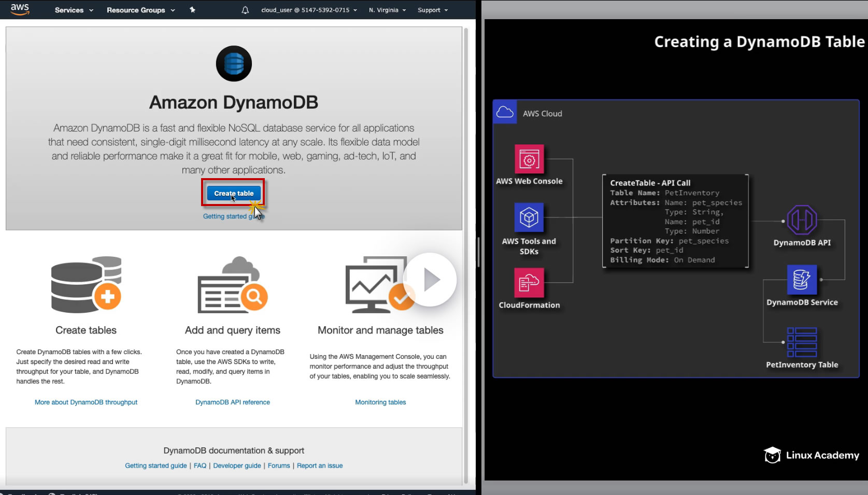Play the video using the play button
This screenshot has width=868, height=495.
[x=430, y=280]
